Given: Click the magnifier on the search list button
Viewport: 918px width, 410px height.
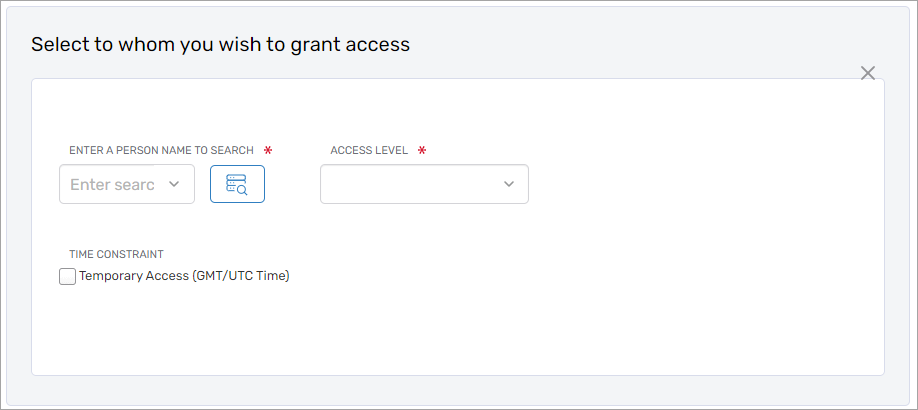Looking at the screenshot, I should (x=241, y=189).
